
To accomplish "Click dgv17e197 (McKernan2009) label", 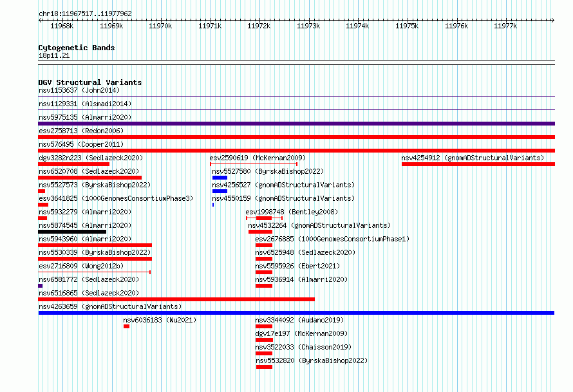I will pos(301,333).
